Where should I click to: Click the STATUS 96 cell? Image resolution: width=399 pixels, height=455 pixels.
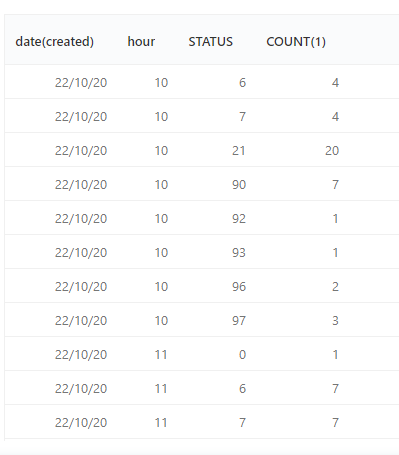click(x=239, y=287)
